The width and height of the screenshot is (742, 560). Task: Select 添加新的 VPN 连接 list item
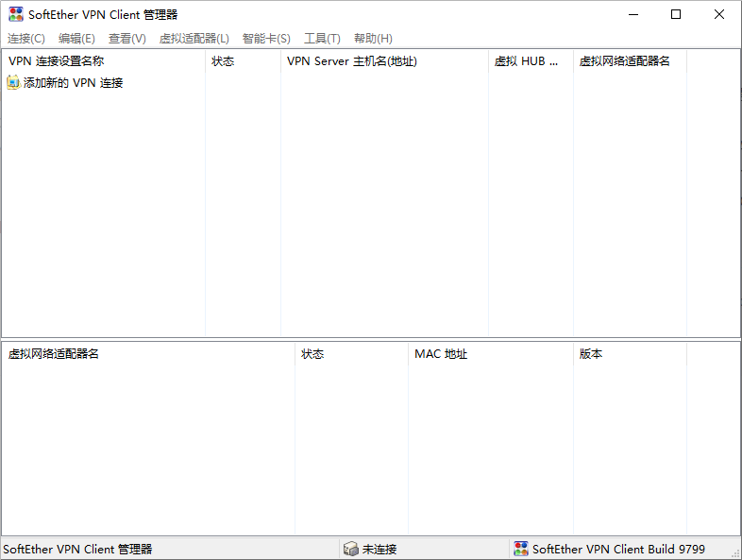pos(73,83)
